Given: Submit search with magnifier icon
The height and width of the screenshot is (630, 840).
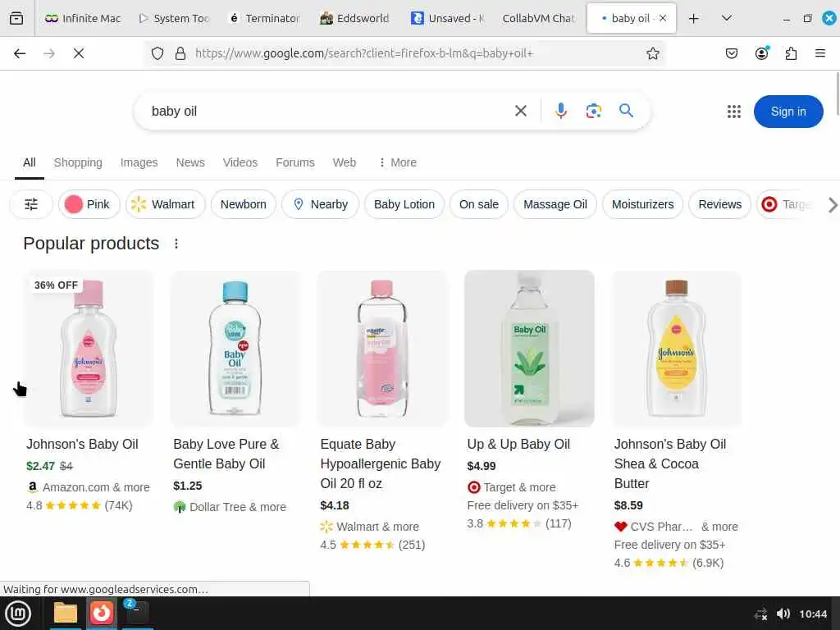Looking at the screenshot, I should (626, 111).
